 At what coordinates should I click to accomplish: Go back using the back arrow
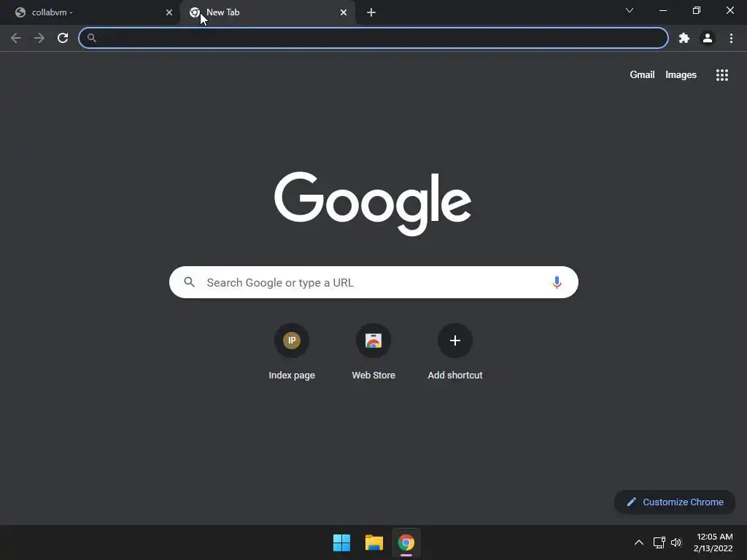coord(16,38)
